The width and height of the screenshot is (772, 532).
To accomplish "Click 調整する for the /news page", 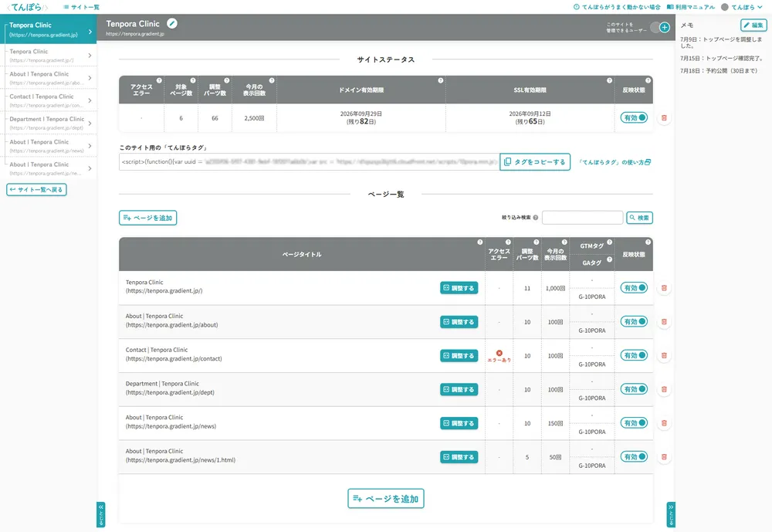I will 459,423.
